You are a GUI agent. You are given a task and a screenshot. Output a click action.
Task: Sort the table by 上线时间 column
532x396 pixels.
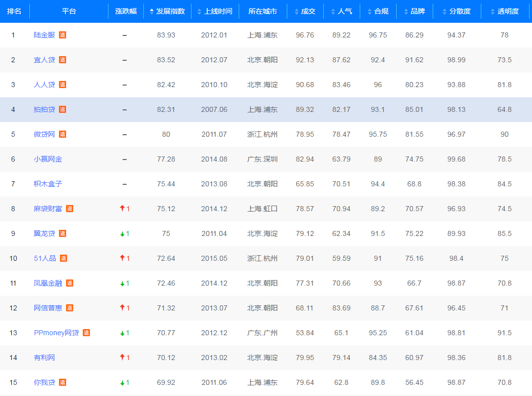click(x=215, y=11)
